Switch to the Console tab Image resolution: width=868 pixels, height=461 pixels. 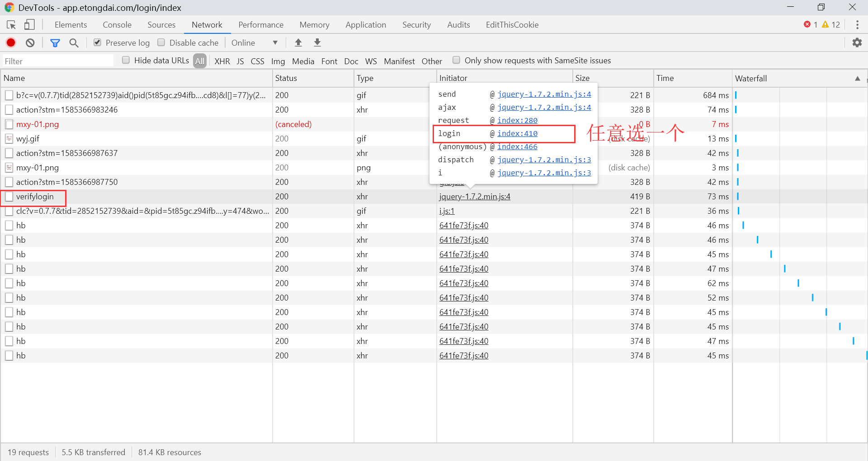(117, 25)
